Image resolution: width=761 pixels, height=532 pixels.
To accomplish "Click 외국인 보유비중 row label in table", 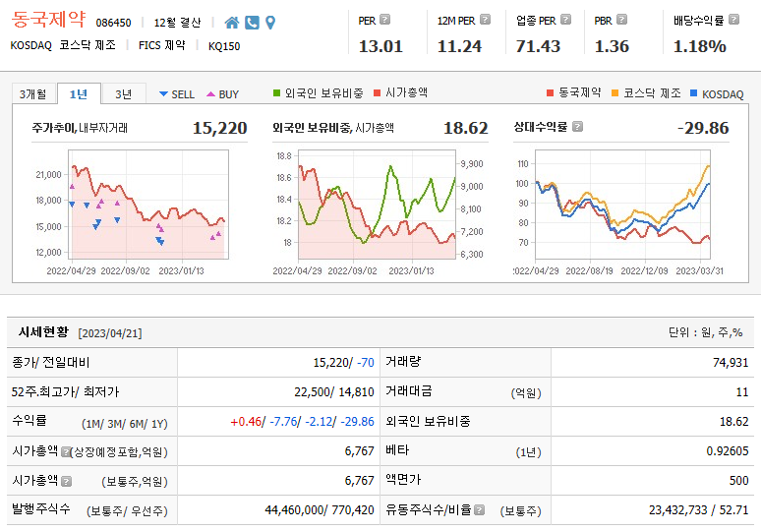I will pyautogui.click(x=428, y=421).
